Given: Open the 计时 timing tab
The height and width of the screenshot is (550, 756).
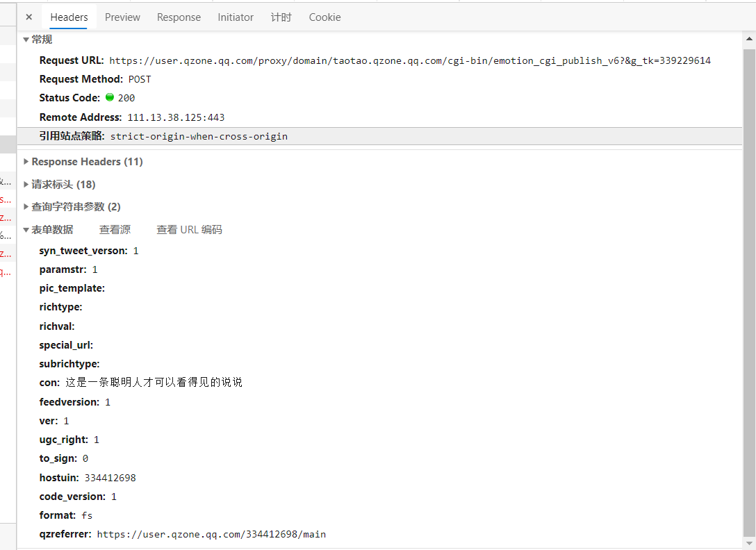Looking at the screenshot, I should tap(281, 17).
